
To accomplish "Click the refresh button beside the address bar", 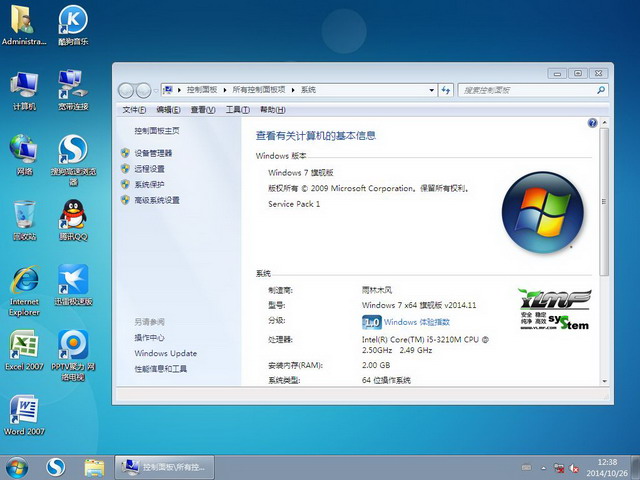I will click(446, 90).
